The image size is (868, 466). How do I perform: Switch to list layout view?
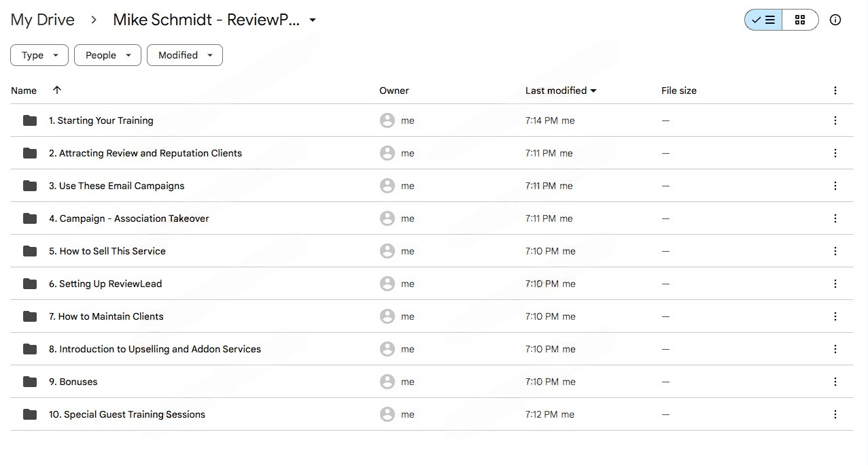tap(764, 20)
